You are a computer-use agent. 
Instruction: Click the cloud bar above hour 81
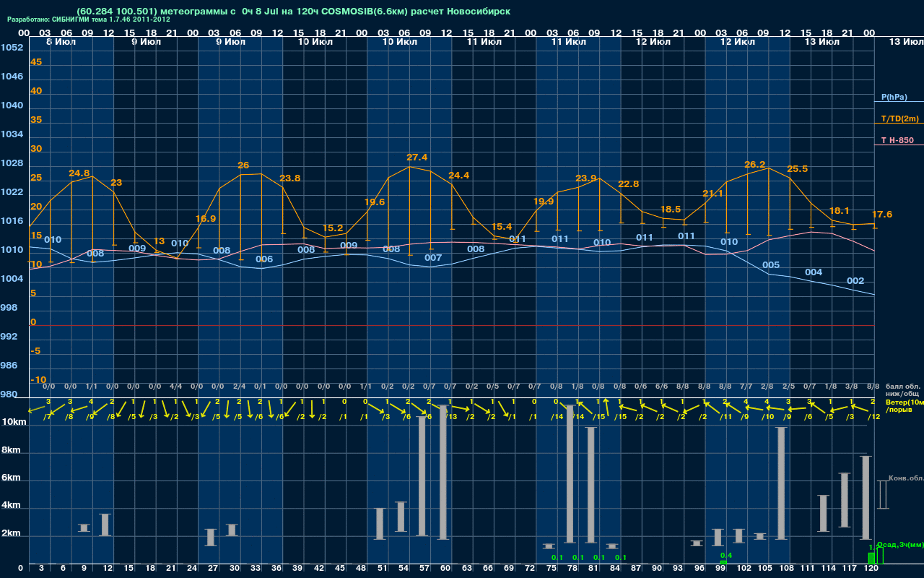tap(591, 485)
